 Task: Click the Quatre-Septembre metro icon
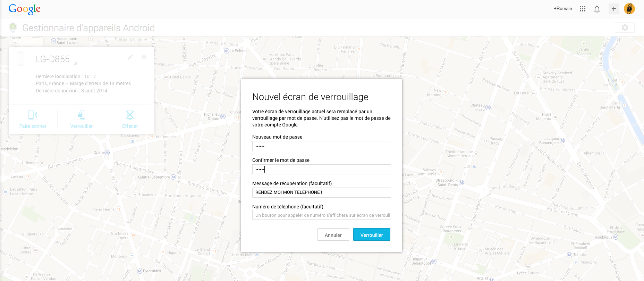[x=173, y=177]
